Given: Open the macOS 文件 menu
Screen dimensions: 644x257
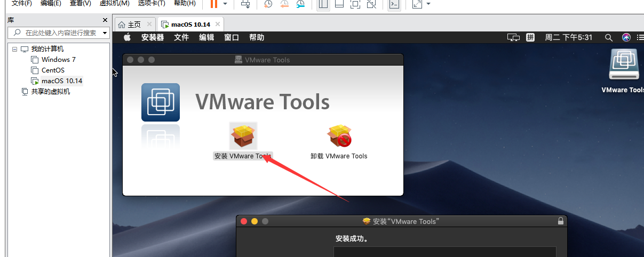Looking at the screenshot, I should tap(181, 37).
